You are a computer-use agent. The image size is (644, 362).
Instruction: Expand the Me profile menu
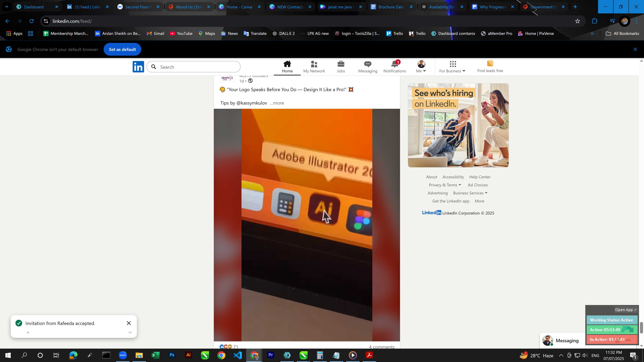[421, 67]
